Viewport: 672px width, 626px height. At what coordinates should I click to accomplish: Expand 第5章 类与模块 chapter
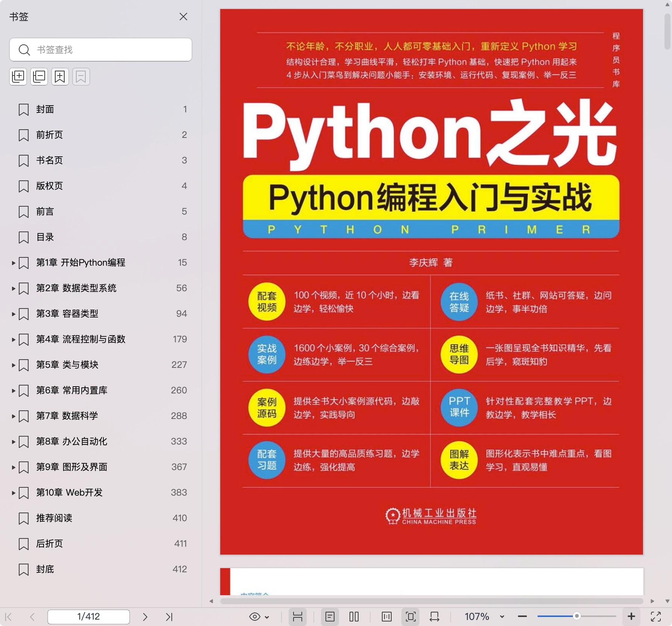(14, 365)
